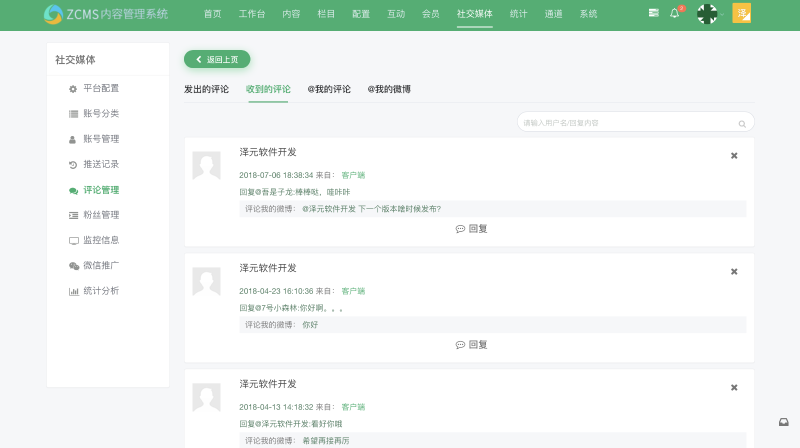Switch to @我的微博 tab
The width and height of the screenshot is (800, 448).
coord(389,89)
